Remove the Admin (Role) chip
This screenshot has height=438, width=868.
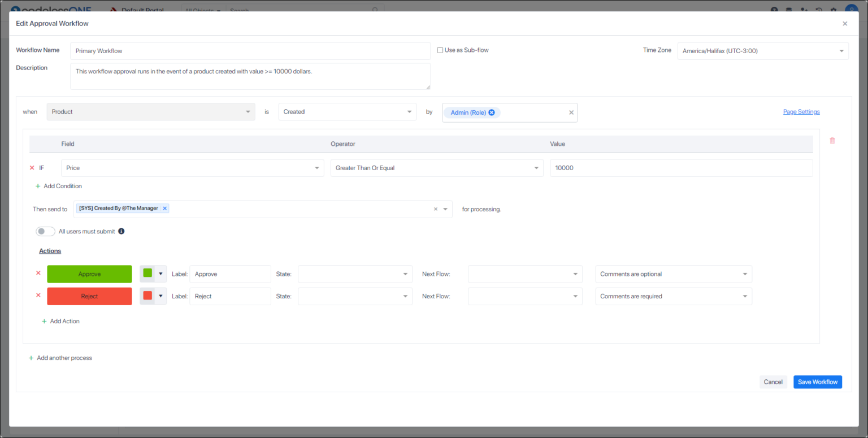(492, 112)
